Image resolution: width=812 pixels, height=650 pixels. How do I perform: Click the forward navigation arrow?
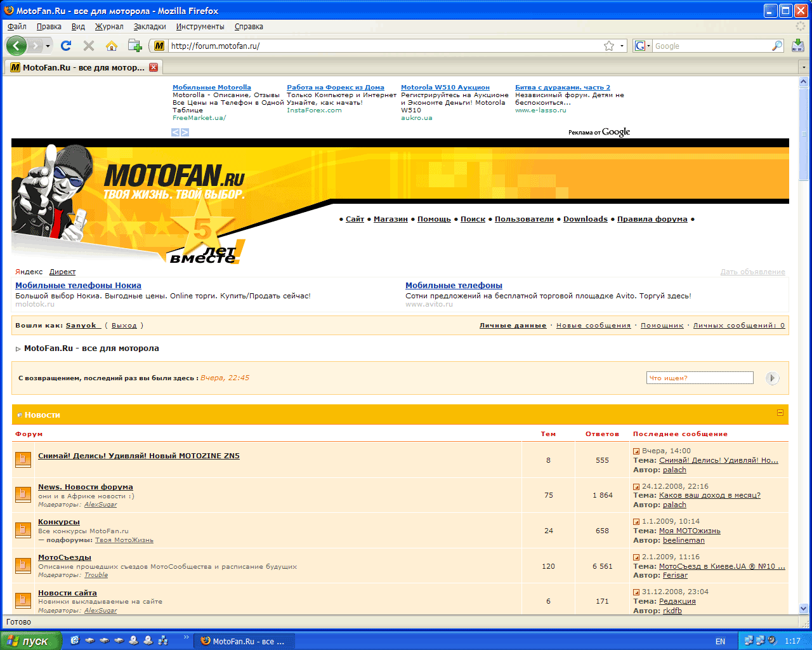coord(35,46)
